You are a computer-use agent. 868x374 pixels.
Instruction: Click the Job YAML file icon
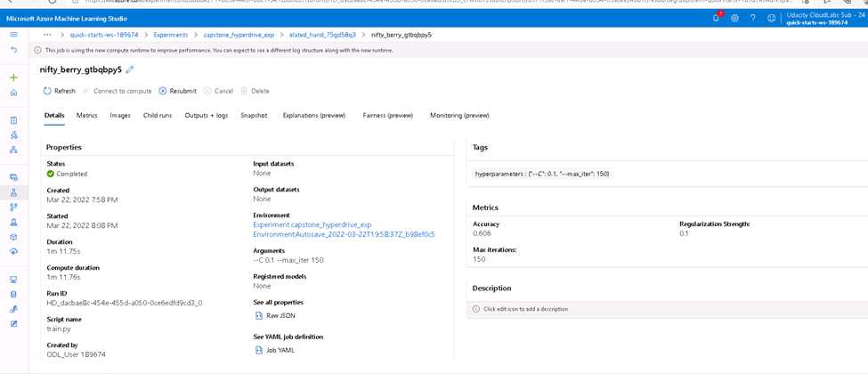coord(258,350)
